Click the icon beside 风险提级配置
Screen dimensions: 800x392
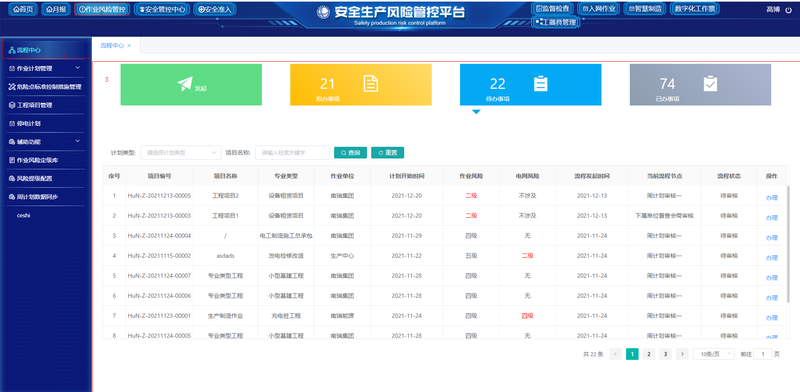[x=12, y=179]
